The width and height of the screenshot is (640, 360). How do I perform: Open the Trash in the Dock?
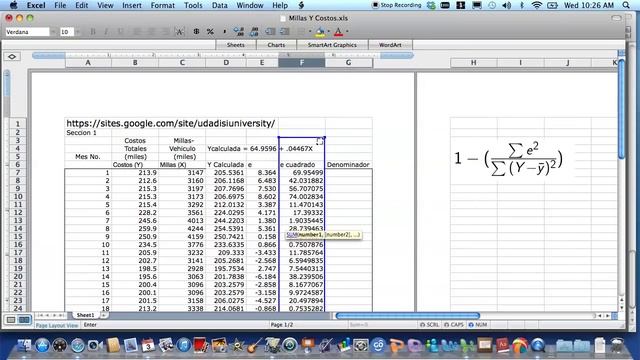[x=617, y=345]
